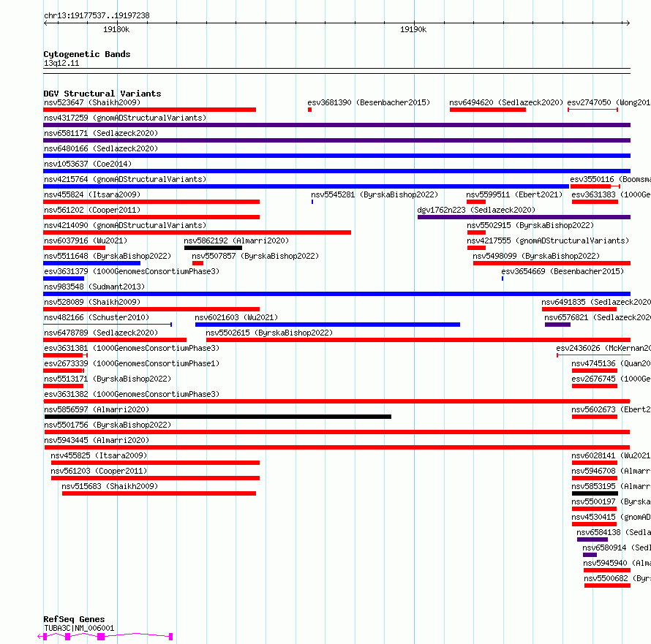The width and height of the screenshot is (651, 644).
Task: Click the TUBA3C|NM_006001 gene label
Action: point(79,628)
